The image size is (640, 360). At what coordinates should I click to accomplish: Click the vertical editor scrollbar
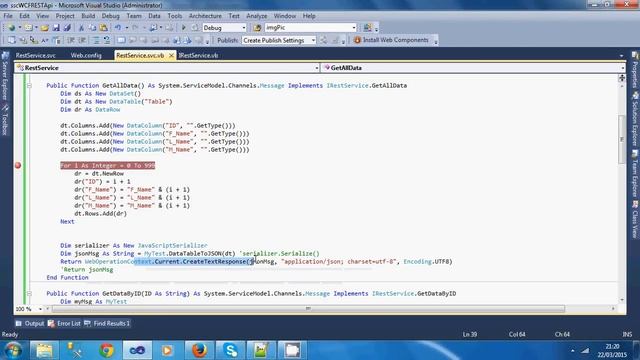tap(622, 139)
